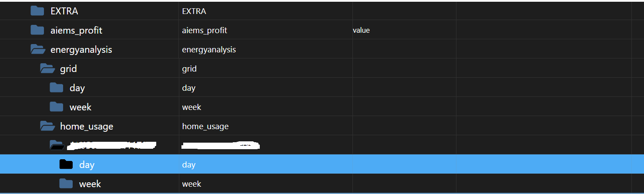
Task: Collapse the grid folder using its icon
Action: 47,69
